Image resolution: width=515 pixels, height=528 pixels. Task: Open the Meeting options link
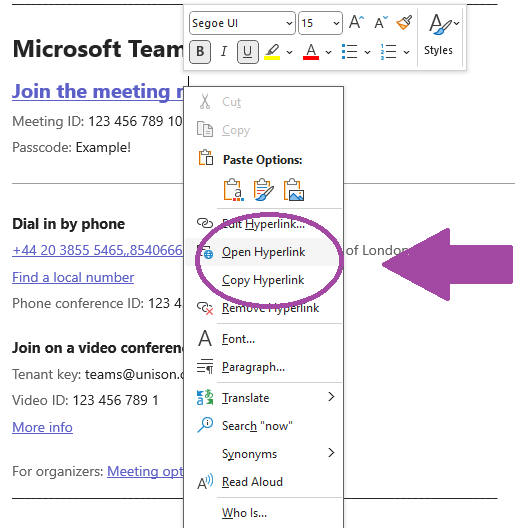pos(145,471)
